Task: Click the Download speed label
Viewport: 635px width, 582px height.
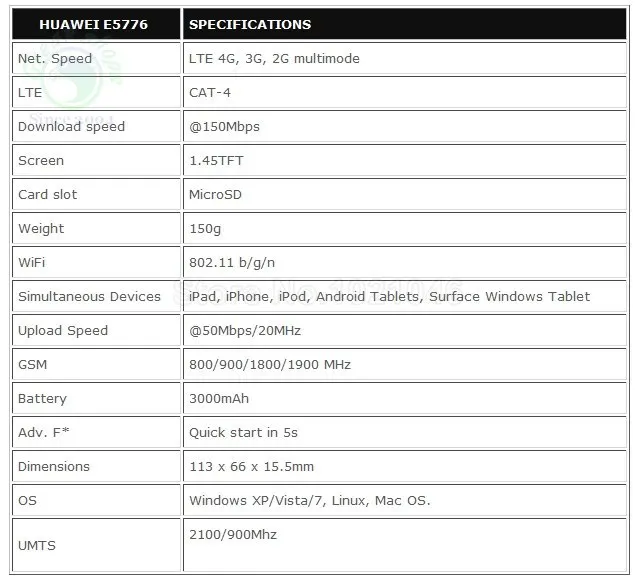Action: click(71, 127)
